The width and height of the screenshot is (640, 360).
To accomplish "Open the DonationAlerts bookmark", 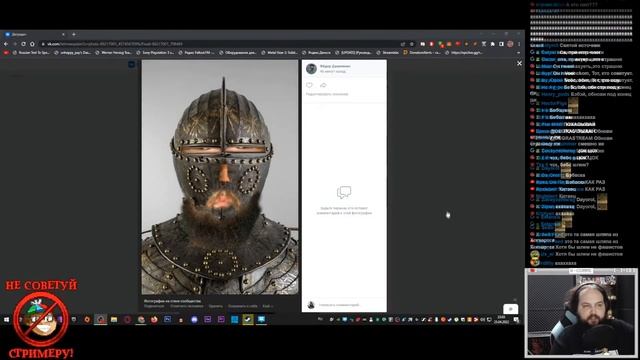I will point(422,53).
